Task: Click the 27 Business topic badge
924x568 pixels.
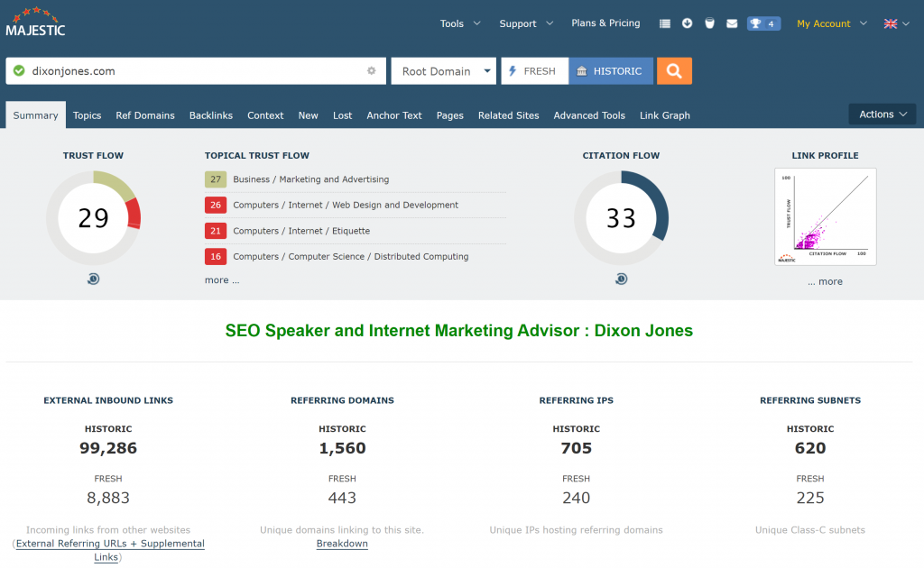Action: pyautogui.click(x=216, y=179)
